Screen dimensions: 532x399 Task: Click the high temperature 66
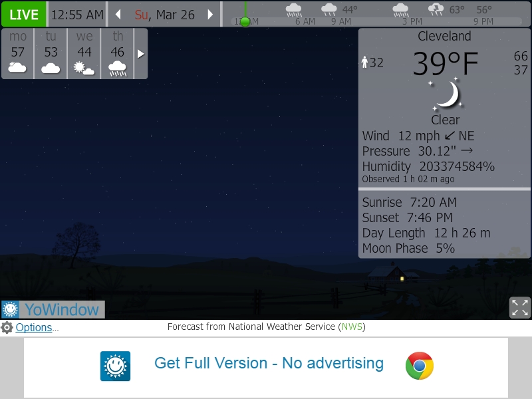(x=521, y=56)
